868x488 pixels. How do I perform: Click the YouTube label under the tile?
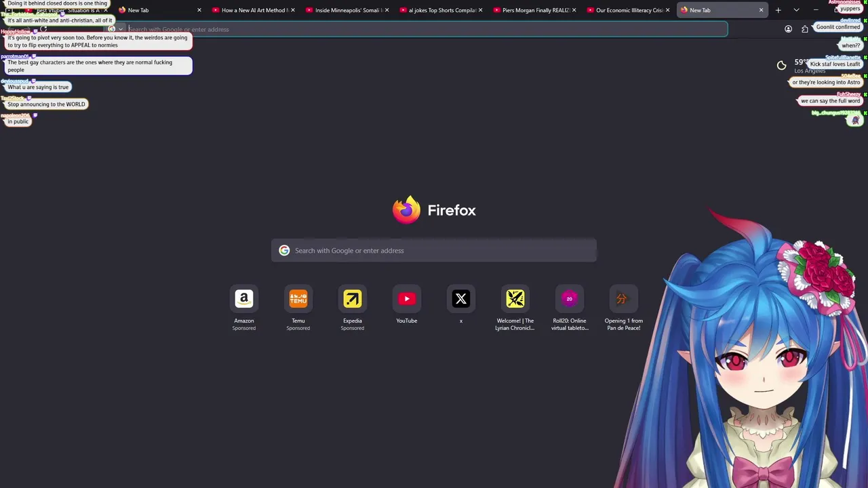pos(407,321)
